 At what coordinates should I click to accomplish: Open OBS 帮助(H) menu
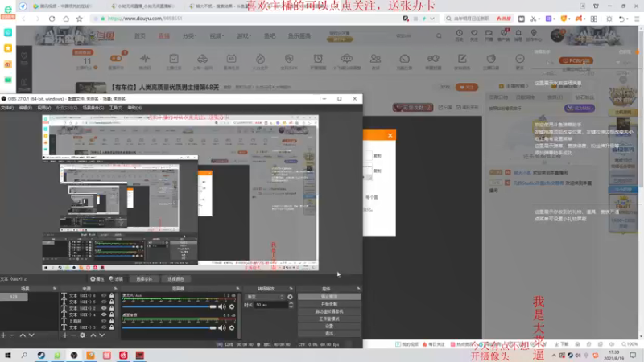coord(134,108)
